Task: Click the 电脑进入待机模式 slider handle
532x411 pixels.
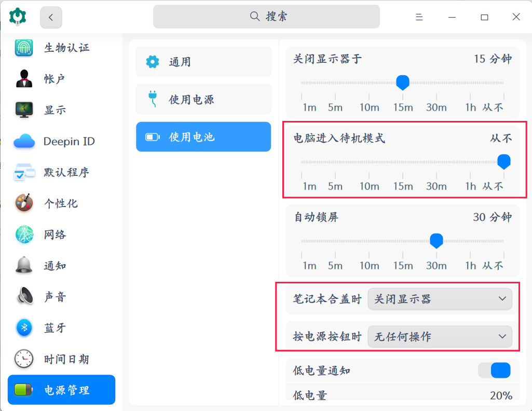Action: point(504,161)
